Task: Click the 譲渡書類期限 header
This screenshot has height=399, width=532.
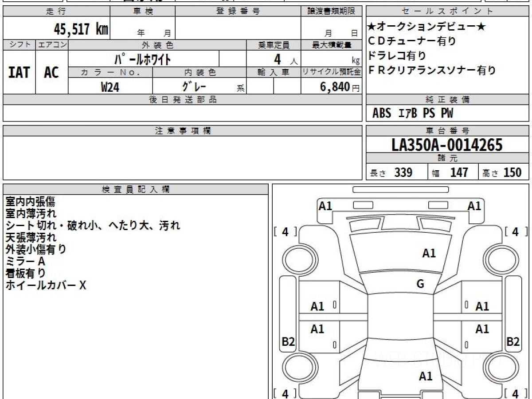Action: [332, 12]
